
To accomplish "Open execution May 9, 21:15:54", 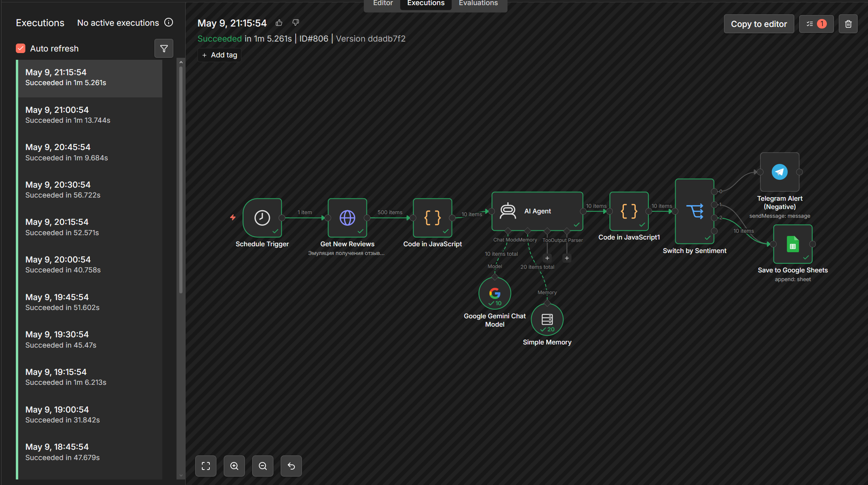I will coord(89,78).
